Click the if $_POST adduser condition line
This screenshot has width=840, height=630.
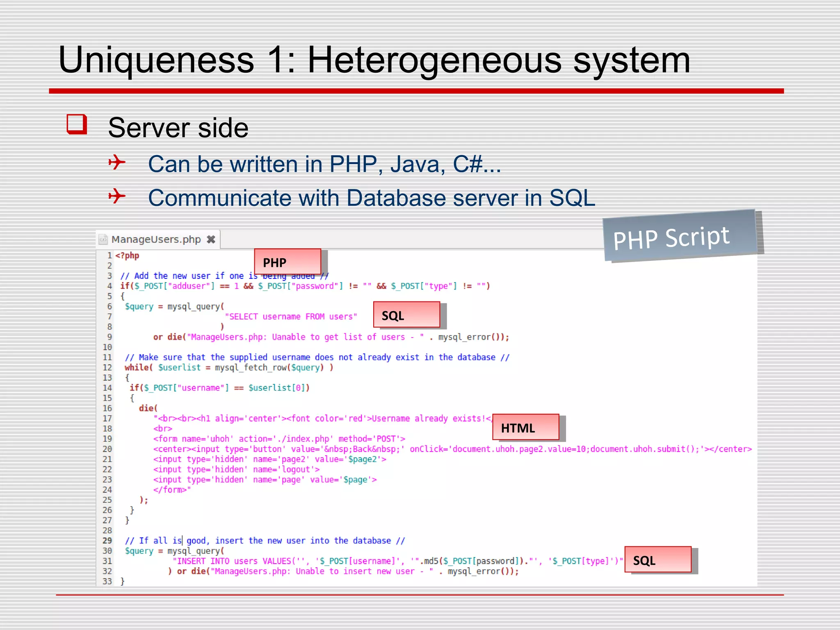click(305, 286)
